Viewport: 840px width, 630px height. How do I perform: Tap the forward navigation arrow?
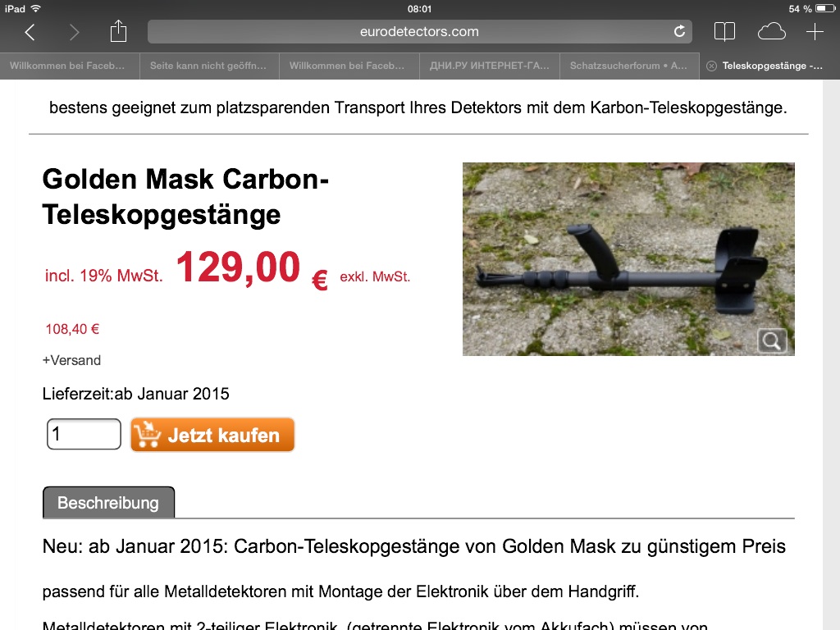pos(74,32)
